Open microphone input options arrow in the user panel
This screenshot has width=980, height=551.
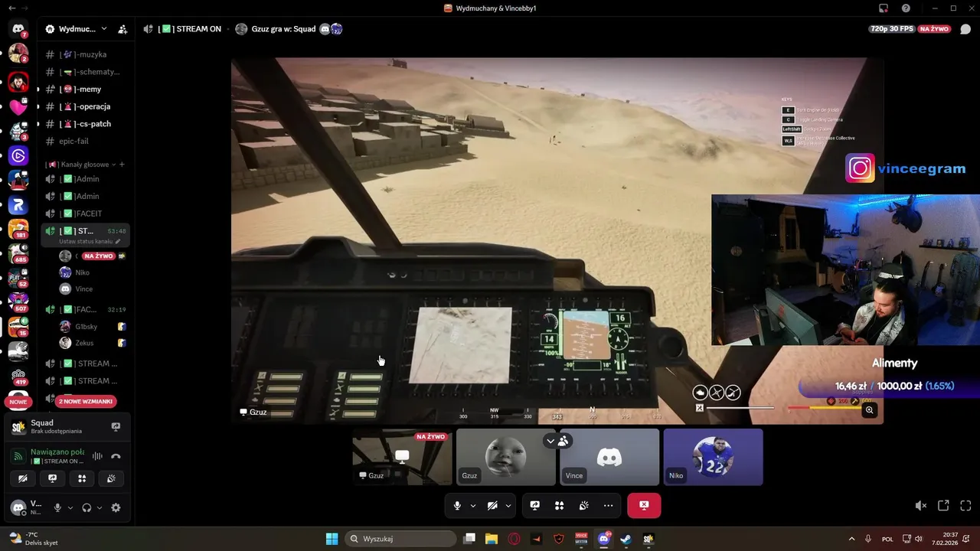click(x=70, y=507)
